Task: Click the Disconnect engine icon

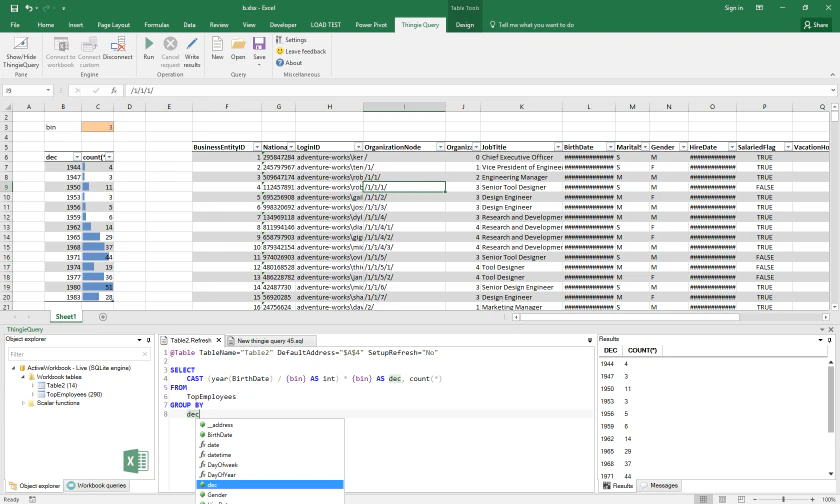Action: coord(117,44)
